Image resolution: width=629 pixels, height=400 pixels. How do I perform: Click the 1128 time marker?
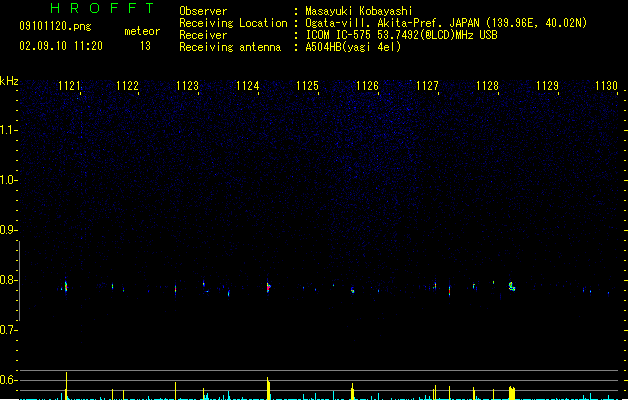click(487, 86)
